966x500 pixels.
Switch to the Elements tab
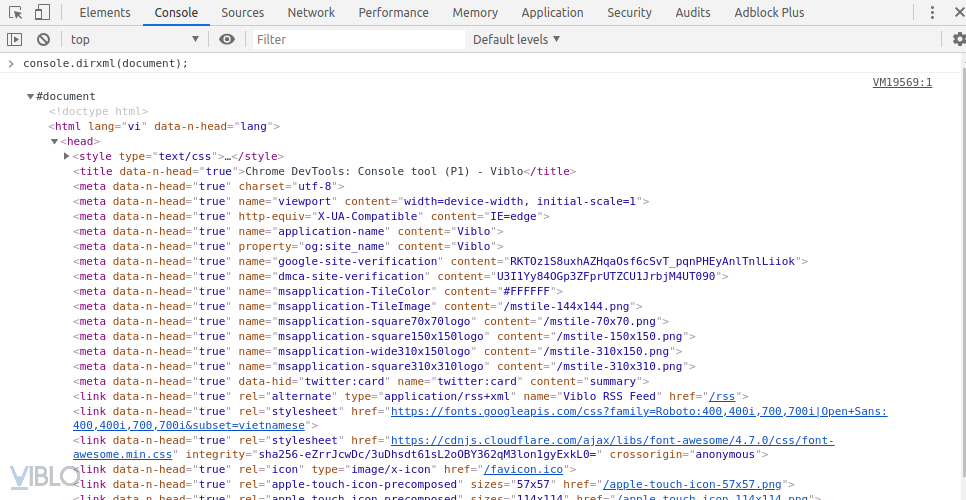click(x=105, y=13)
